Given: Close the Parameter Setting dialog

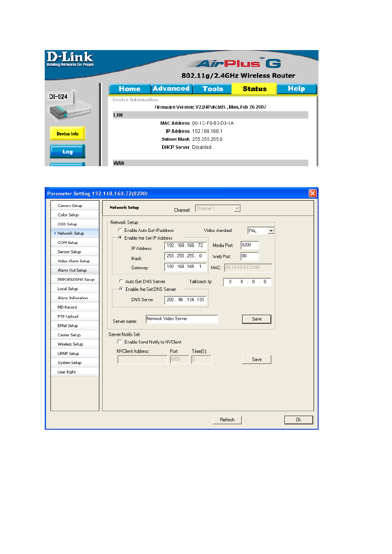Looking at the screenshot, I should (313, 193).
